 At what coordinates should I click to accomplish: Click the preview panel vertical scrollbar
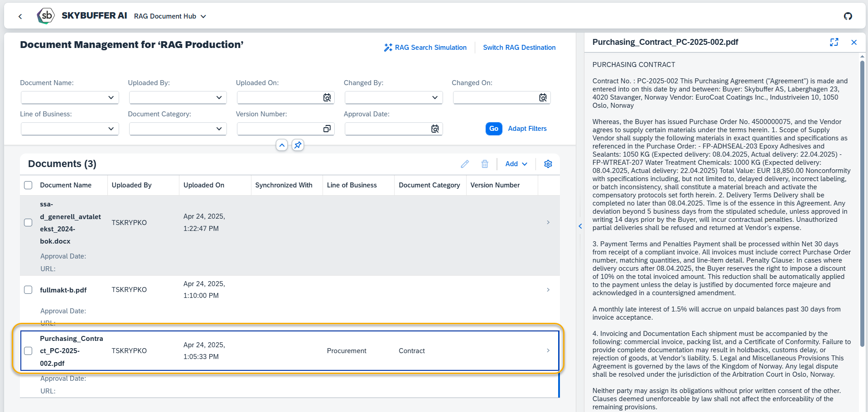point(862,204)
